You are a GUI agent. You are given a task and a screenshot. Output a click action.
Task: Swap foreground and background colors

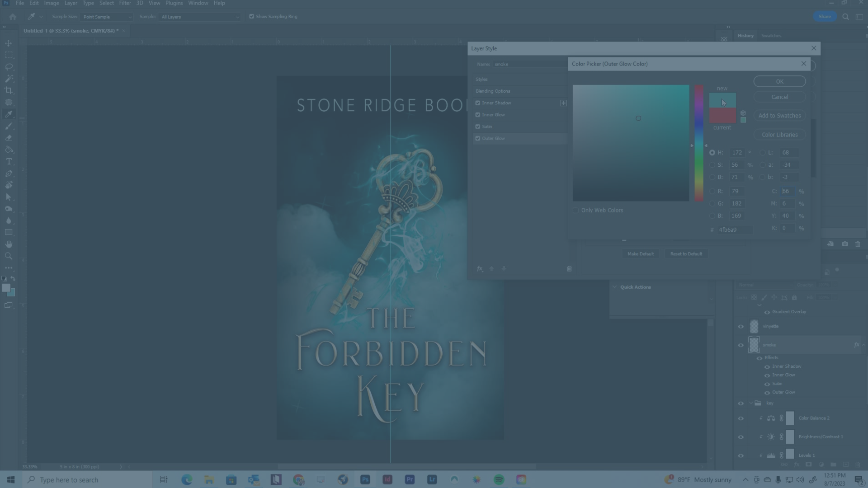point(13,279)
